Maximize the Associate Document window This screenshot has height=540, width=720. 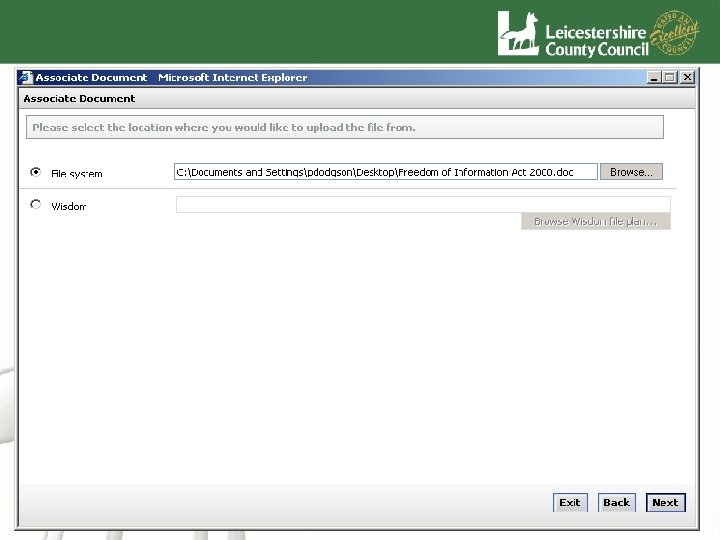tap(670, 78)
